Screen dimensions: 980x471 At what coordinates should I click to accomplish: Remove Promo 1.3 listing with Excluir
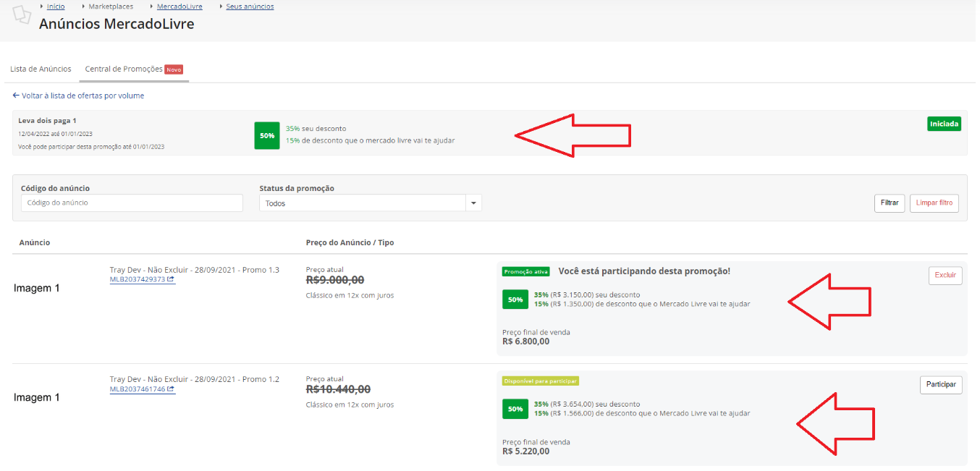click(x=945, y=275)
